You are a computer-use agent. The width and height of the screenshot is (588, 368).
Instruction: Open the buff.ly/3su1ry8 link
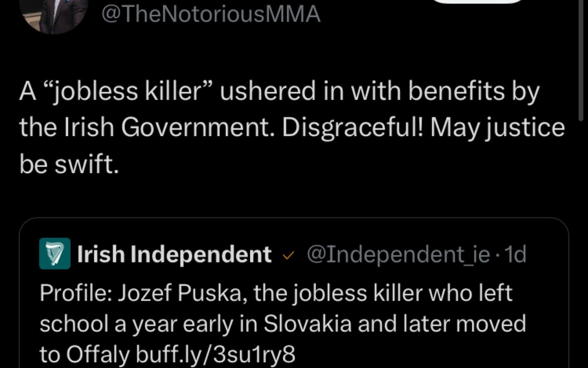tap(215, 354)
